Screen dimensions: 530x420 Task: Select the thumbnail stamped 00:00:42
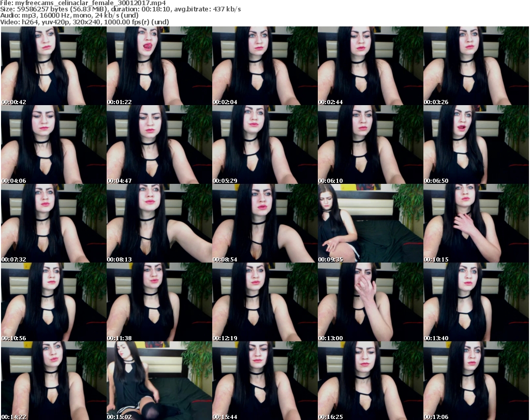click(54, 66)
